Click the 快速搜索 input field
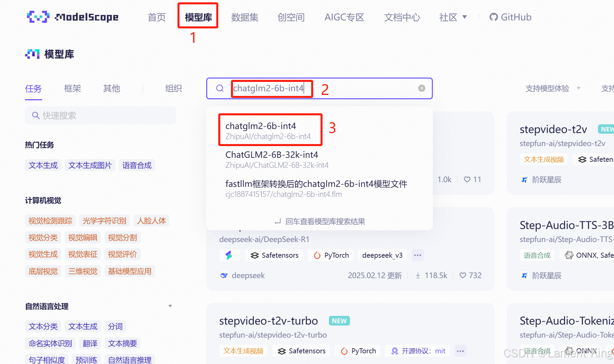This screenshot has width=614, height=364. [100, 115]
